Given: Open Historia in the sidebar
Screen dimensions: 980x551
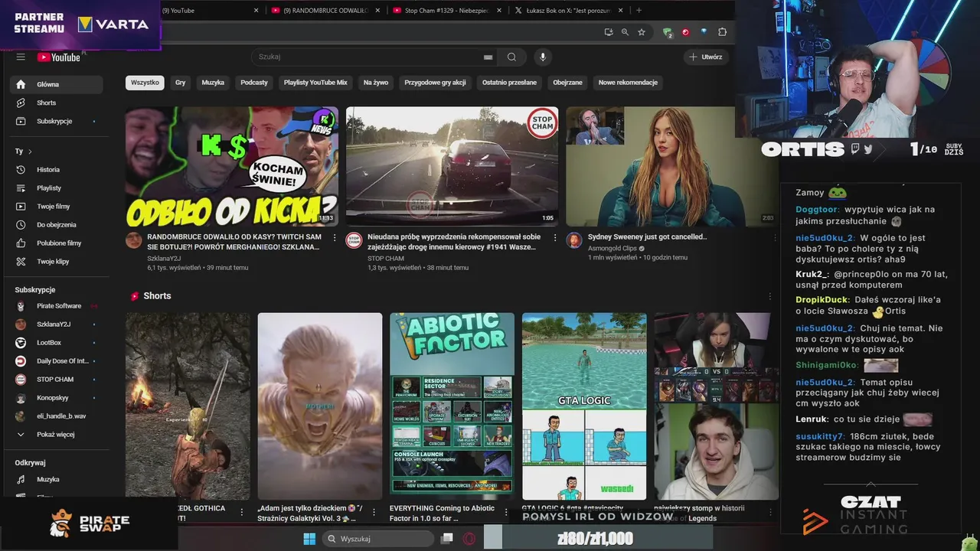Looking at the screenshot, I should click(x=57, y=170).
